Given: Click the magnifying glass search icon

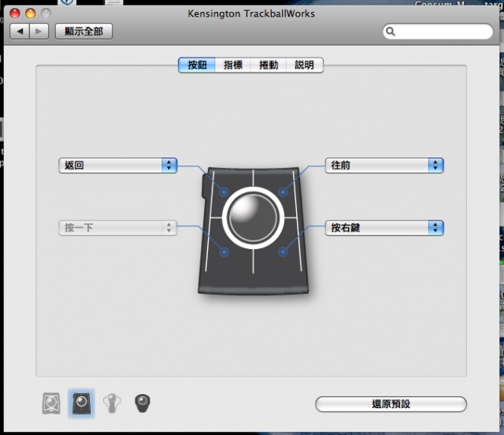Looking at the screenshot, I should pos(391,32).
